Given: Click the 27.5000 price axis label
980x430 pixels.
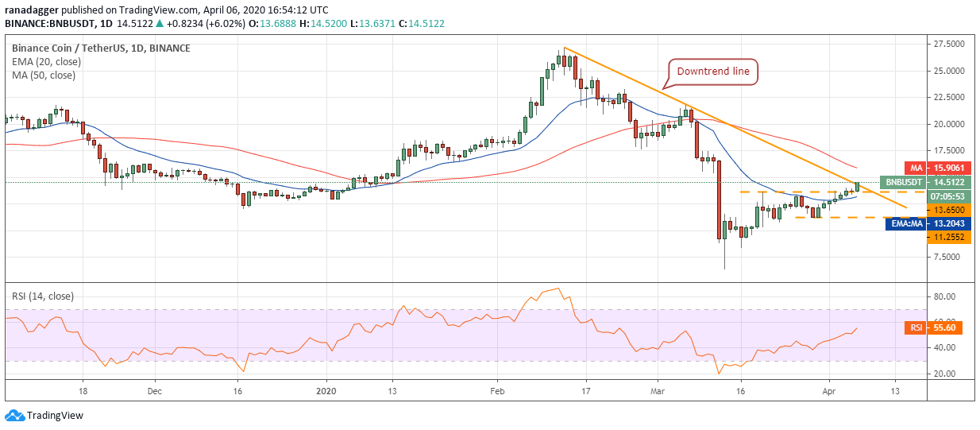Looking at the screenshot, I should click(x=950, y=44).
